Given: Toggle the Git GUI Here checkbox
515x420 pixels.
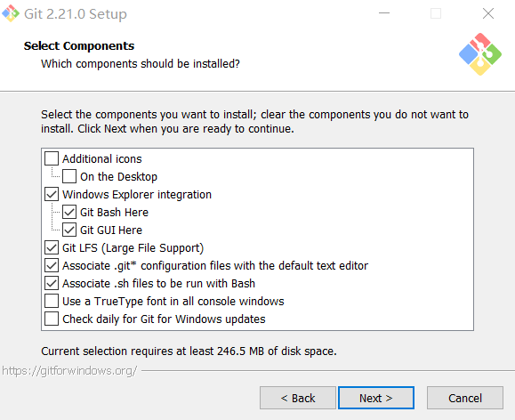Looking at the screenshot, I should coord(69,230).
